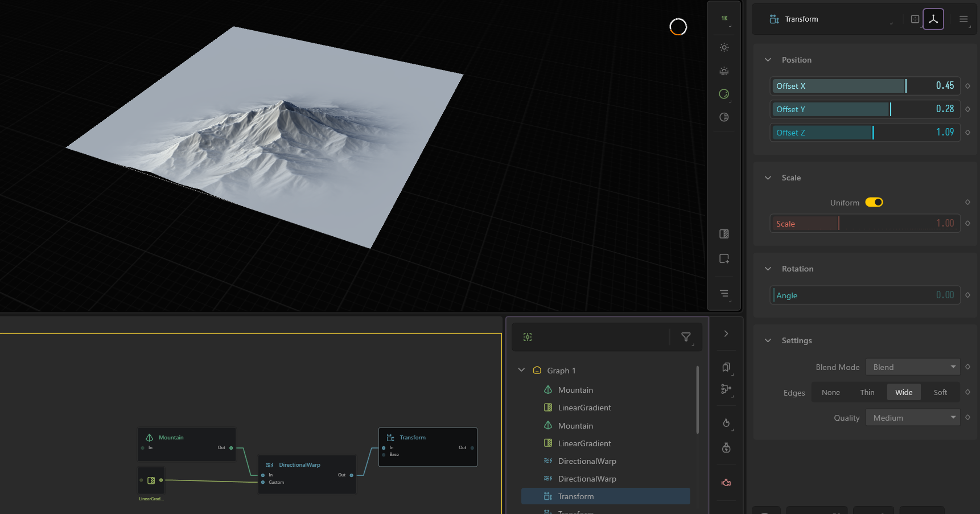This screenshot has height=514, width=980.
Task: Click the contrast sphere icon below it
Action: [723, 117]
